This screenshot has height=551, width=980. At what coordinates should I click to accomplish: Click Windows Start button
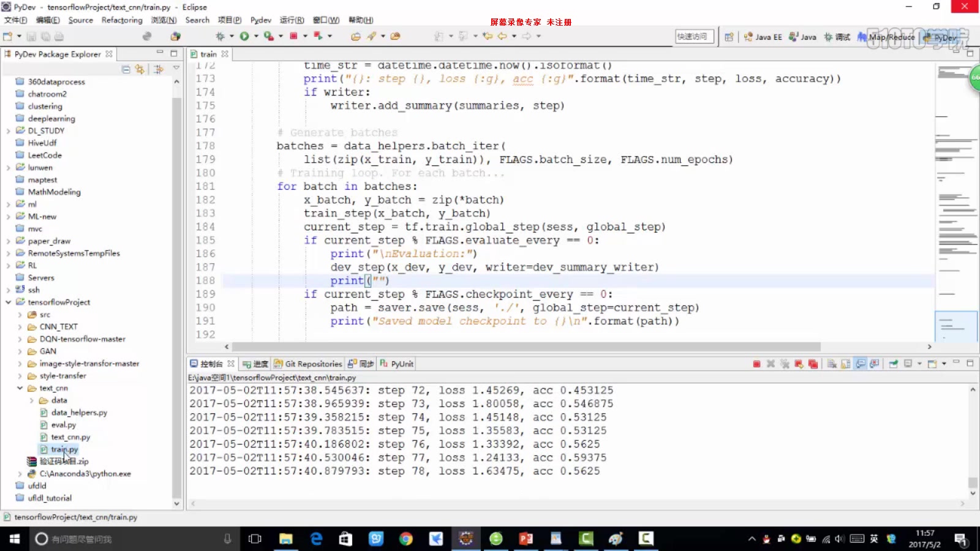coord(15,539)
